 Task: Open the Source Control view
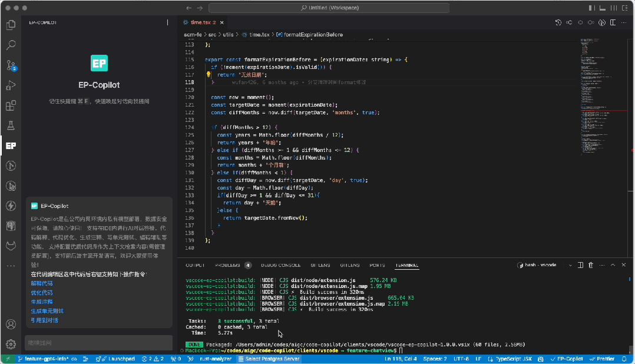point(11,65)
